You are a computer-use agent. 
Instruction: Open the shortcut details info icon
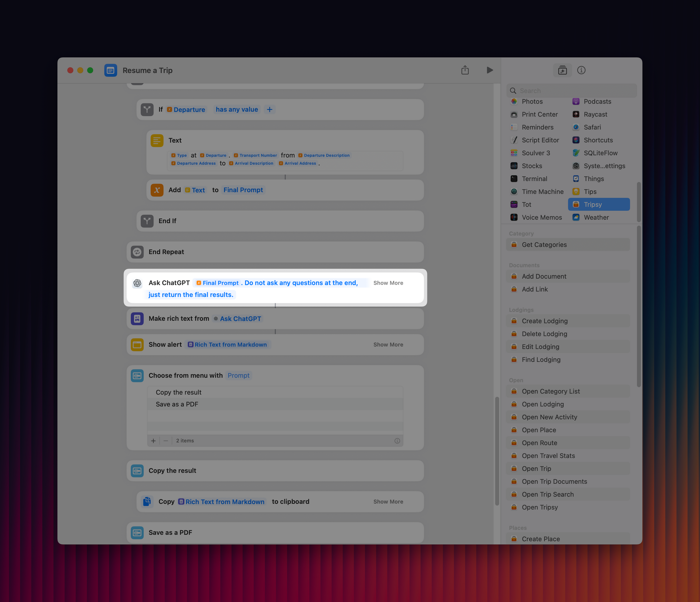pyautogui.click(x=581, y=70)
